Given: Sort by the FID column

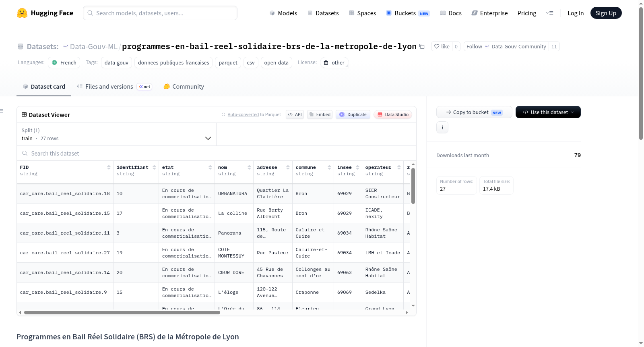Looking at the screenshot, I should 109,167.
